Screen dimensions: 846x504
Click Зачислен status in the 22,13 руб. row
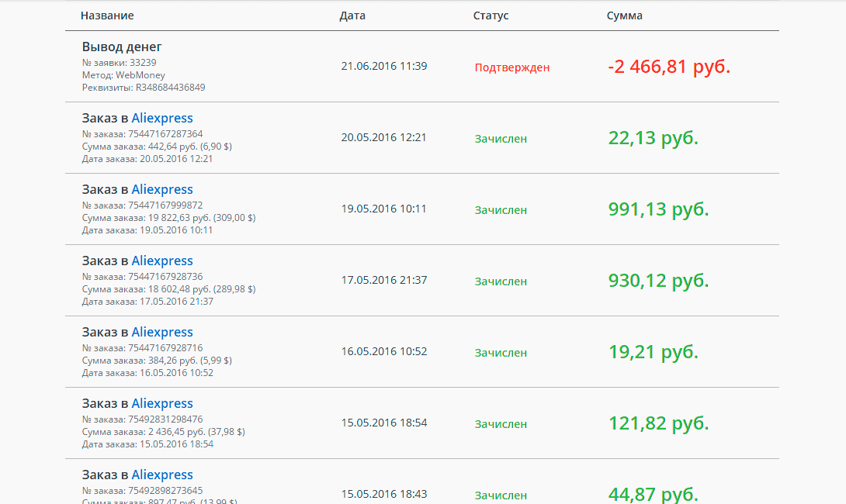501,139
